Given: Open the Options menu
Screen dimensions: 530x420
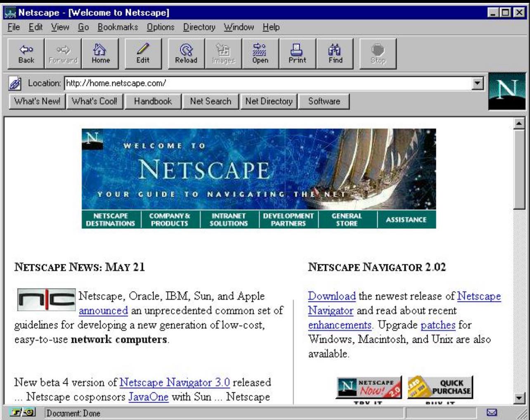Looking at the screenshot, I should [x=161, y=27].
